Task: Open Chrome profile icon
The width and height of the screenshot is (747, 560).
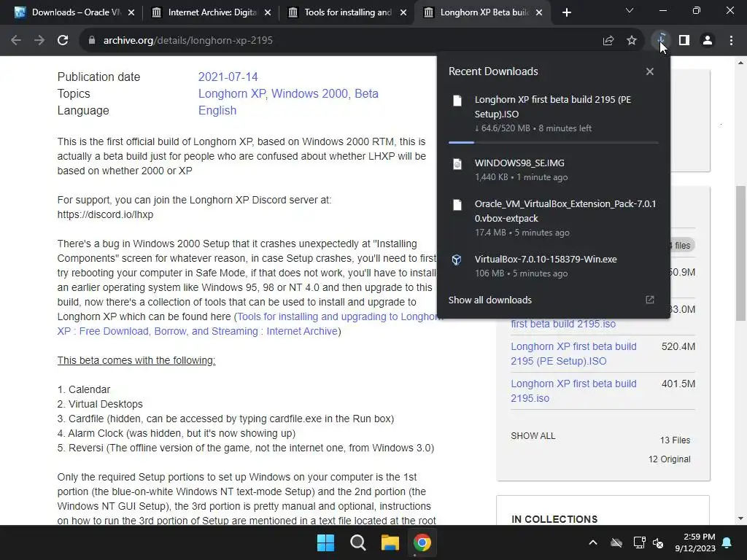Action: [708, 41]
